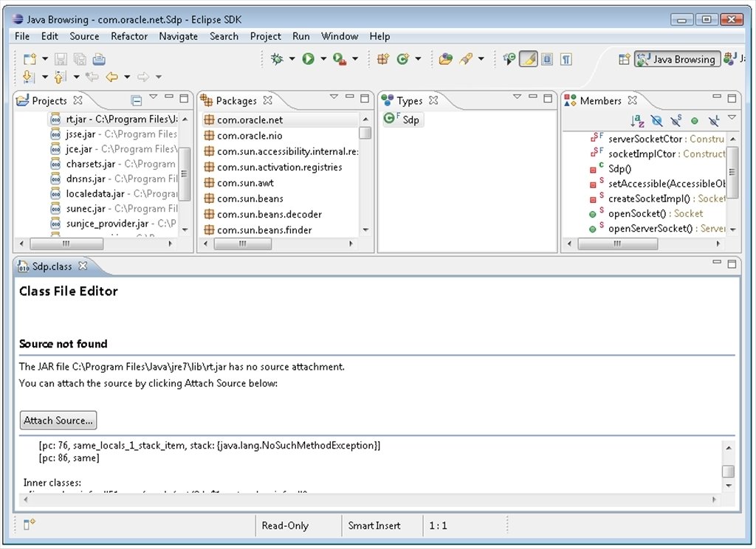756x549 pixels.
Task: Open the External Tools dropdown arrow
Action: tap(355, 59)
